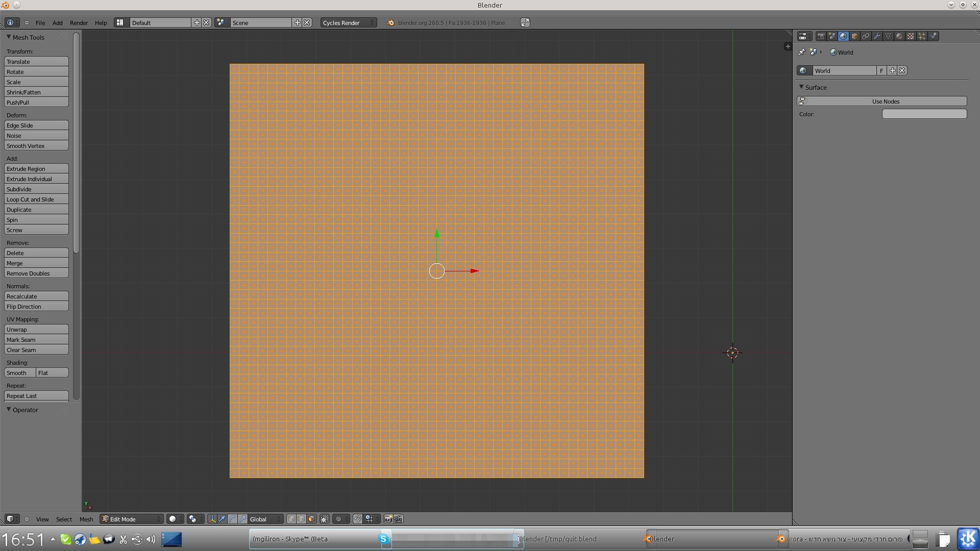The height and width of the screenshot is (551, 980).
Task: Click the Subdivide button
Action: pos(36,189)
